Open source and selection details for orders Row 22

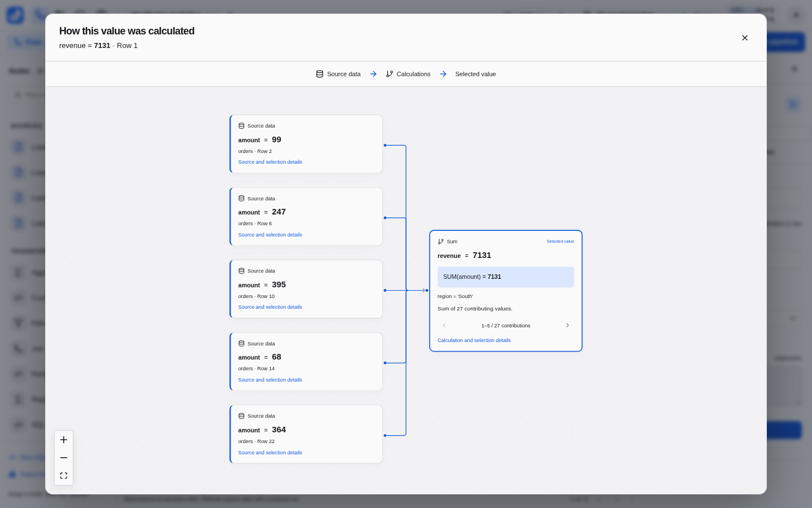click(x=270, y=453)
